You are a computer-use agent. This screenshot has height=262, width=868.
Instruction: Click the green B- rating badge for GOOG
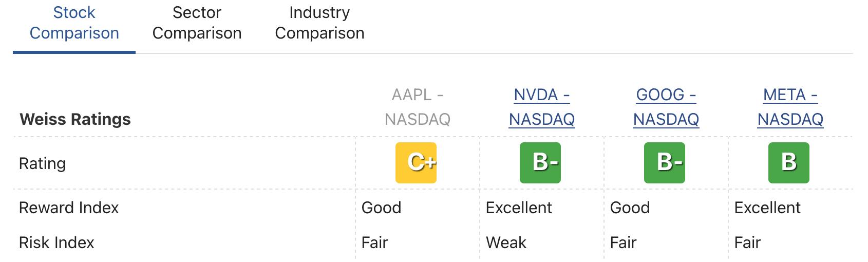tap(665, 163)
